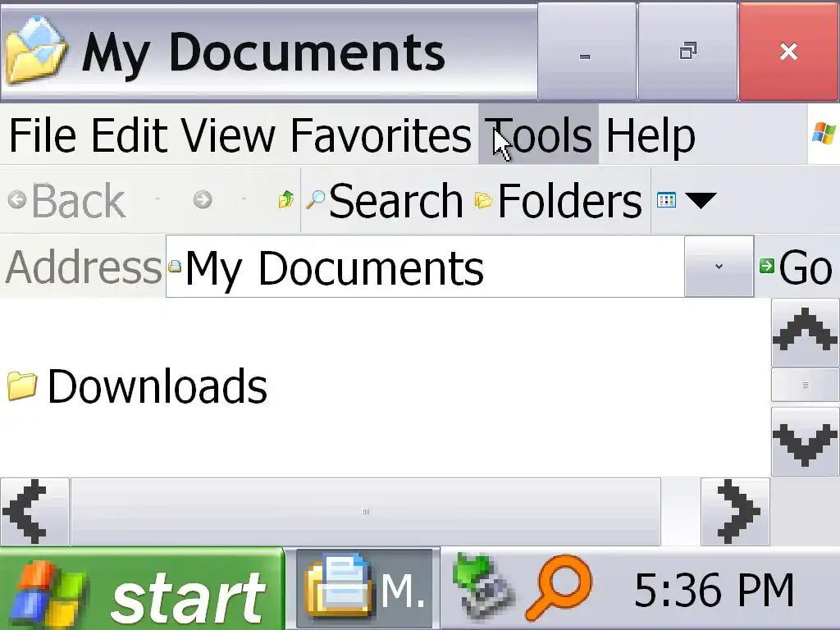Click the Go button
The image size is (840, 630).
point(796,267)
